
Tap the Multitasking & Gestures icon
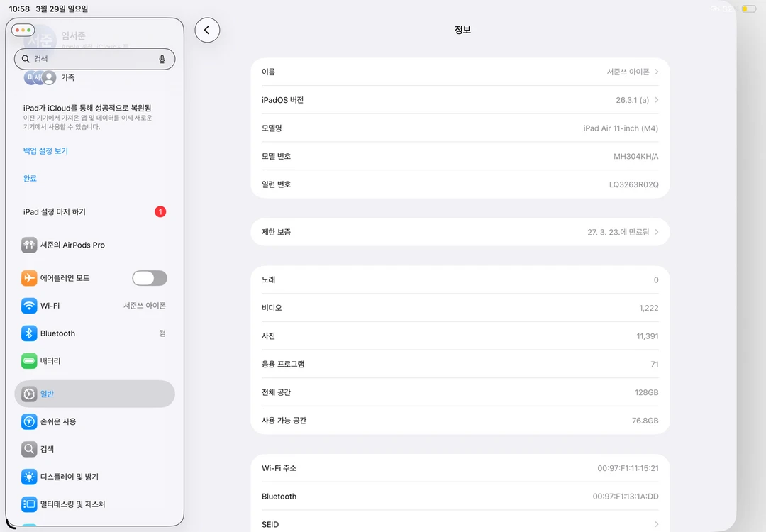click(29, 504)
